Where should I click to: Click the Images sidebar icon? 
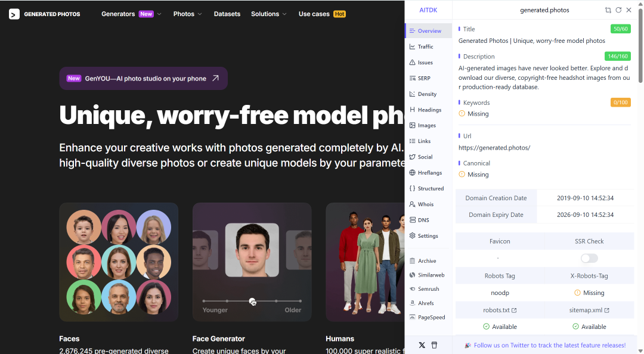(413, 125)
